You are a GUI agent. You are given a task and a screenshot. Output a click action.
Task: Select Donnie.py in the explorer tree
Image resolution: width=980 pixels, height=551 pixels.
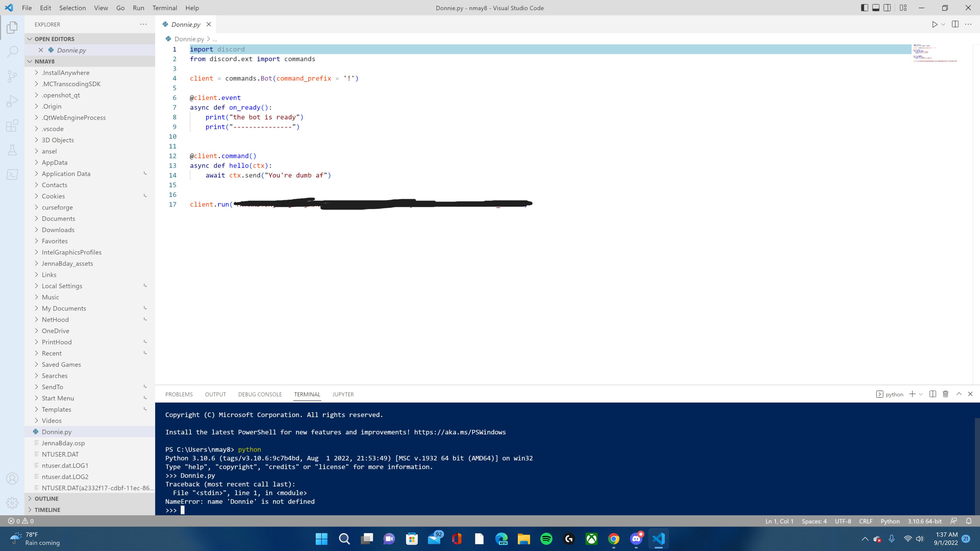[56, 432]
